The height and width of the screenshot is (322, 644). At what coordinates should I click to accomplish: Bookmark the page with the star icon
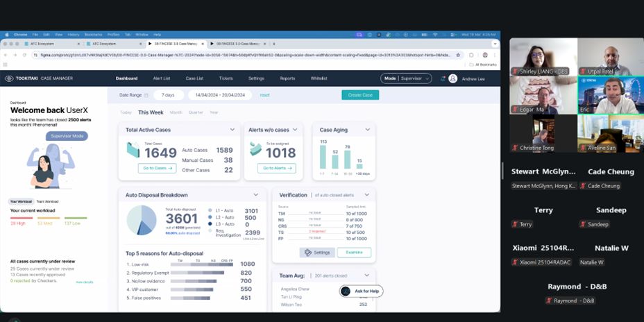458,55
